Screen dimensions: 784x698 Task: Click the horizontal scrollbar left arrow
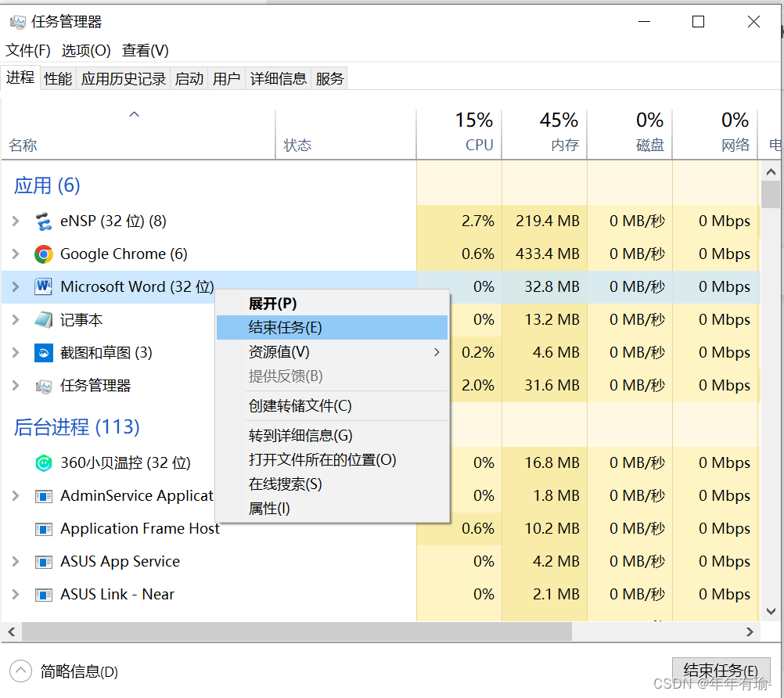click(12, 632)
